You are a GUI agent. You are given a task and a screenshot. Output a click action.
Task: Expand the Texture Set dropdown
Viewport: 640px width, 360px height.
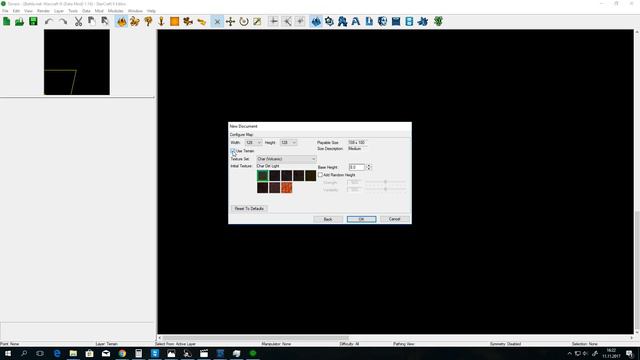(286, 159)
